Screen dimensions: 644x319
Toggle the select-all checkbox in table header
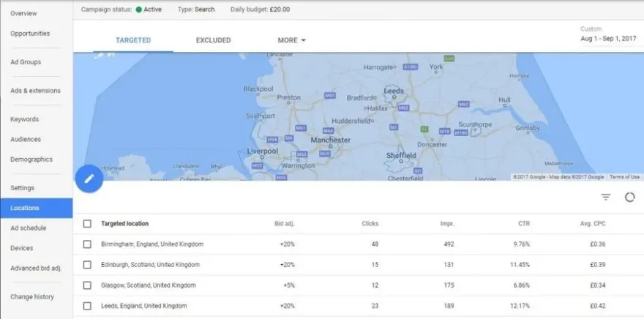click(x=87, y=224)
